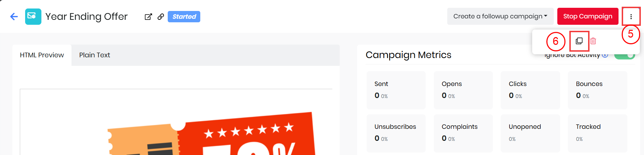
Task: Click the red delete trash icon
Action: pos(593,41)
